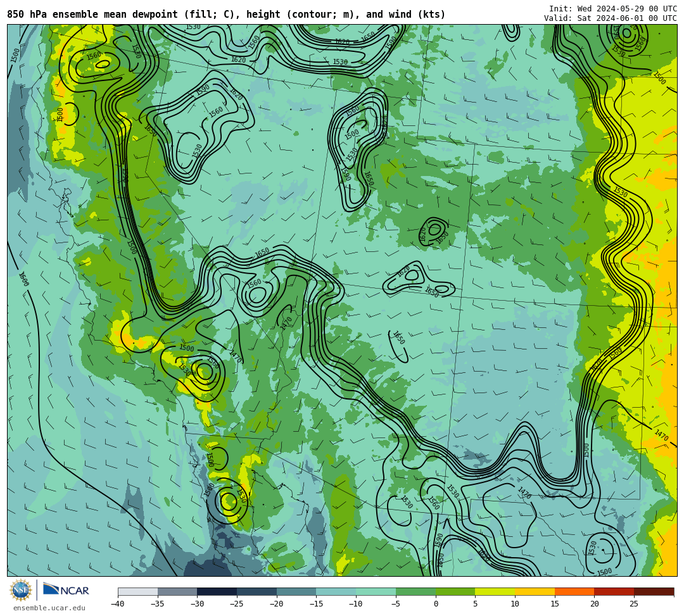Click the 5 to 10 colorbar swatch

click(495, 591)
